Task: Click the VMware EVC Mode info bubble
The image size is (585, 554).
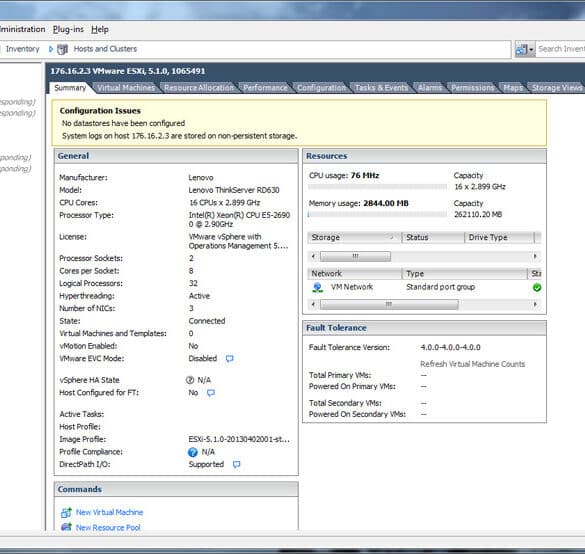Action: point(230,359)
